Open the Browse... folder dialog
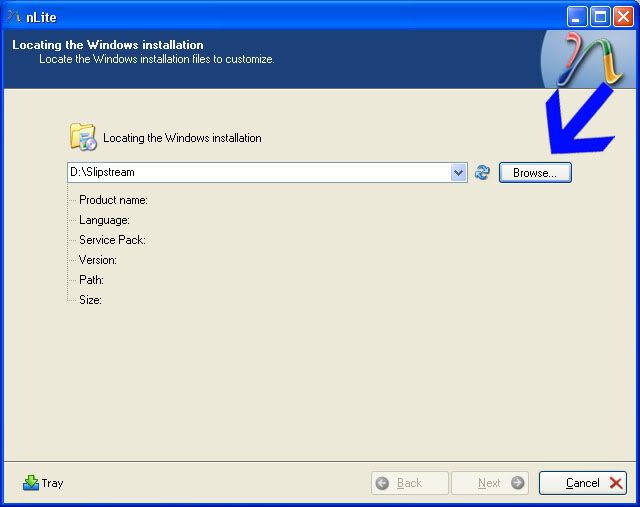 point(535,172)
